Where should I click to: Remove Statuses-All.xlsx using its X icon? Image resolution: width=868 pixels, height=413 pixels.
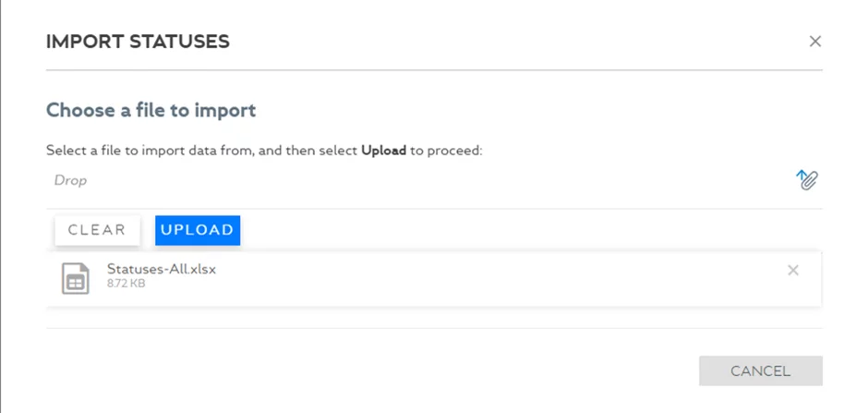(792, 271)
